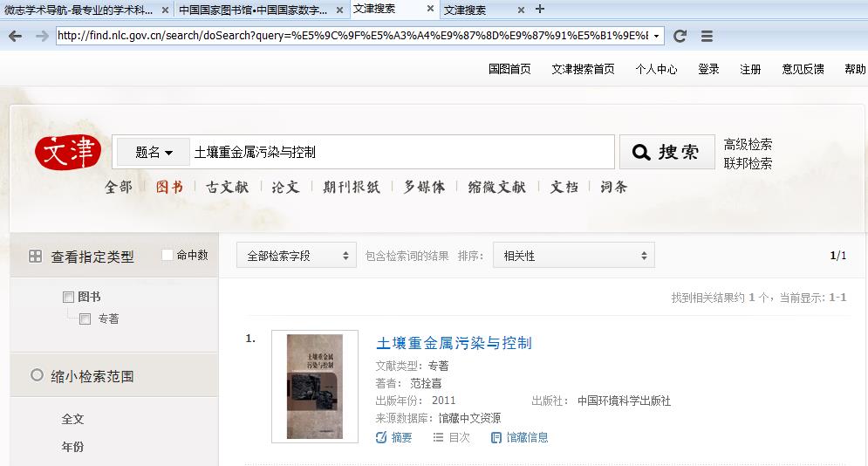The width and height of the screenshot is (868, 466).
Task: Open the 意见反馈 link
Action: tap(803, 69)
